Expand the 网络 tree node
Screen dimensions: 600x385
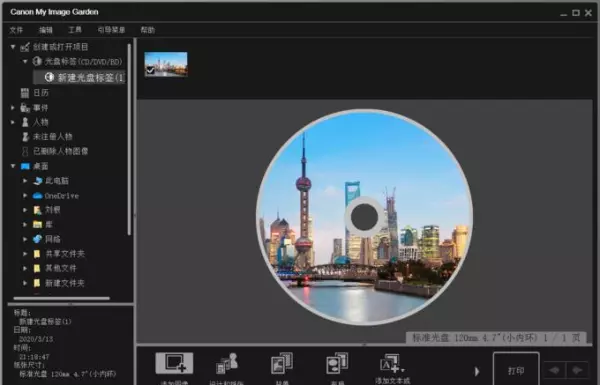tap(25, 239)
